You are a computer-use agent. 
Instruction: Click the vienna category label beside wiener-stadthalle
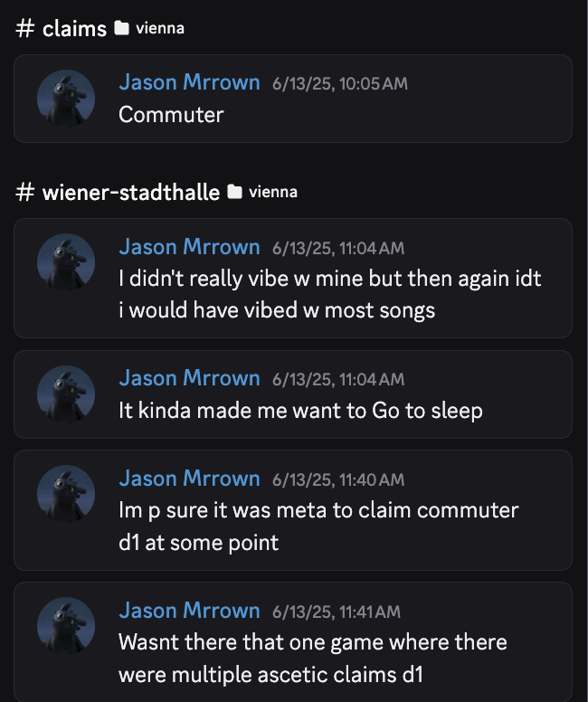[x=273, y=192]
